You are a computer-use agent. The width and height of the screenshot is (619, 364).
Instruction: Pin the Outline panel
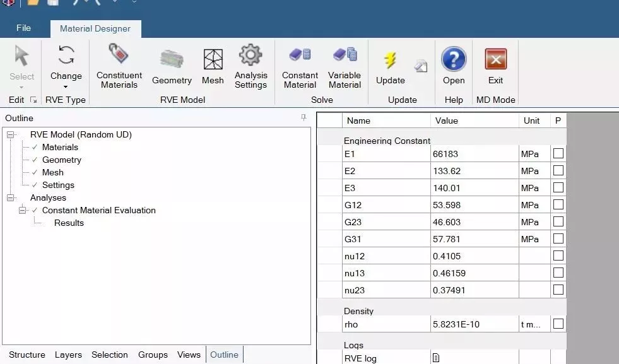point(304,117)
